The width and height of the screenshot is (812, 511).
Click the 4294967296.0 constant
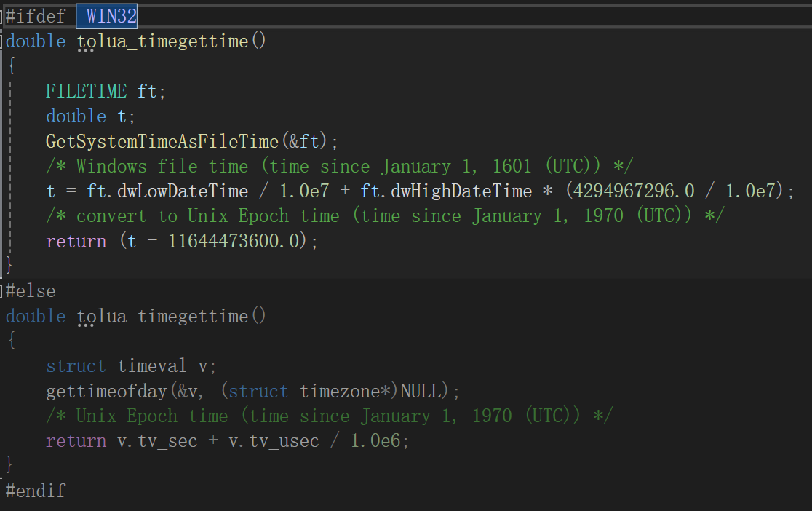pos(634,191)
